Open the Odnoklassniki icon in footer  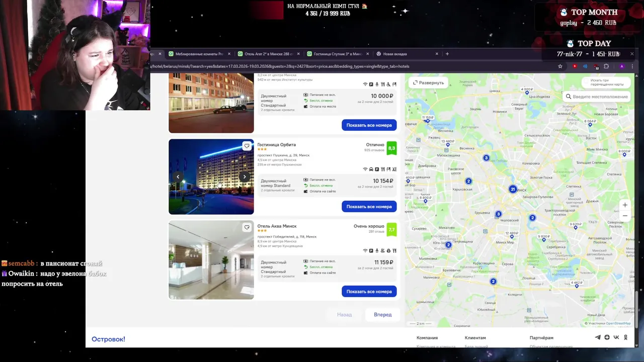click(626, 337)
